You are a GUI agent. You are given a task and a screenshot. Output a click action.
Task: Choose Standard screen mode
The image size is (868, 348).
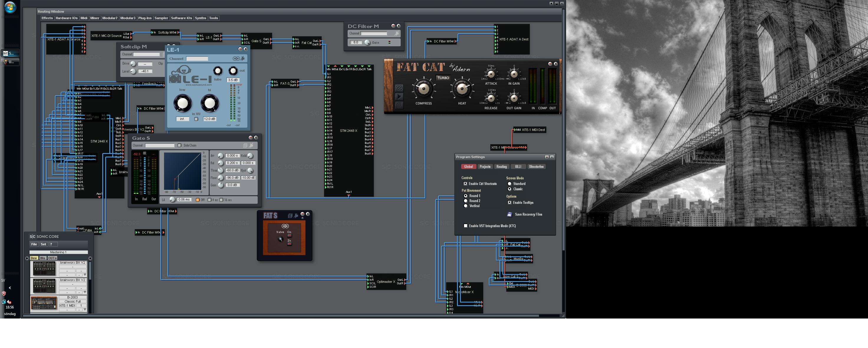click(x=509, y=184)
